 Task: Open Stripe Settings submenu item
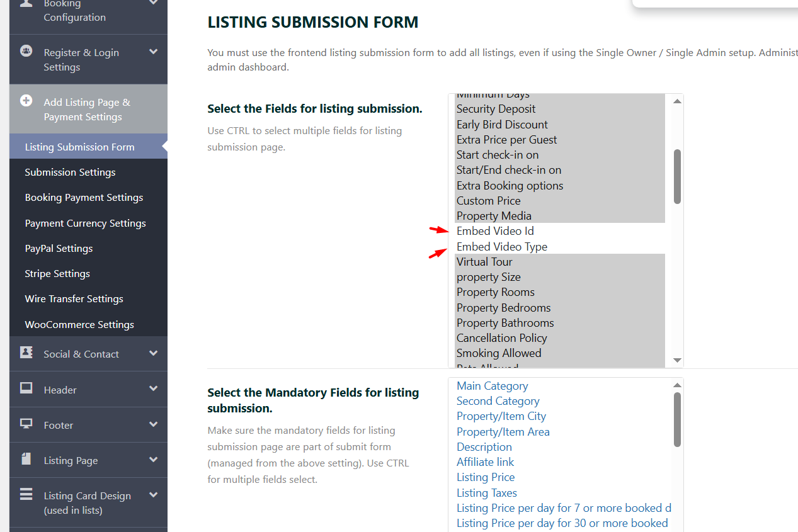click(x=57, y=274)
